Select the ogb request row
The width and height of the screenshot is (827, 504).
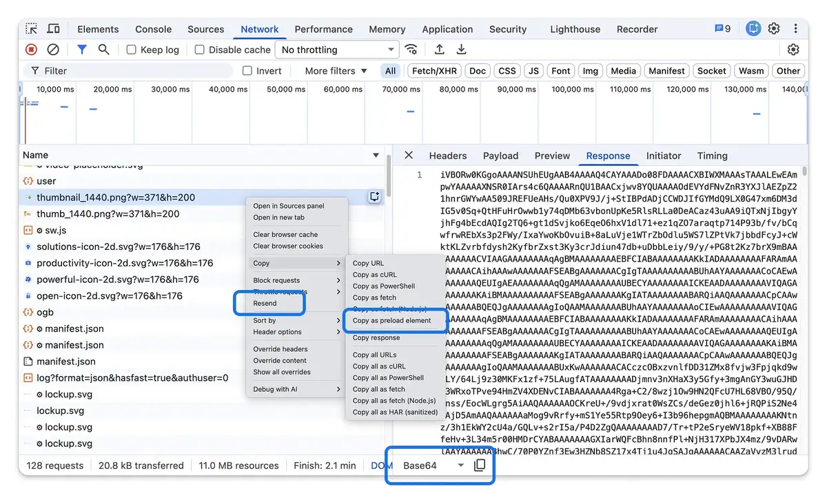(x=202, y=312)
